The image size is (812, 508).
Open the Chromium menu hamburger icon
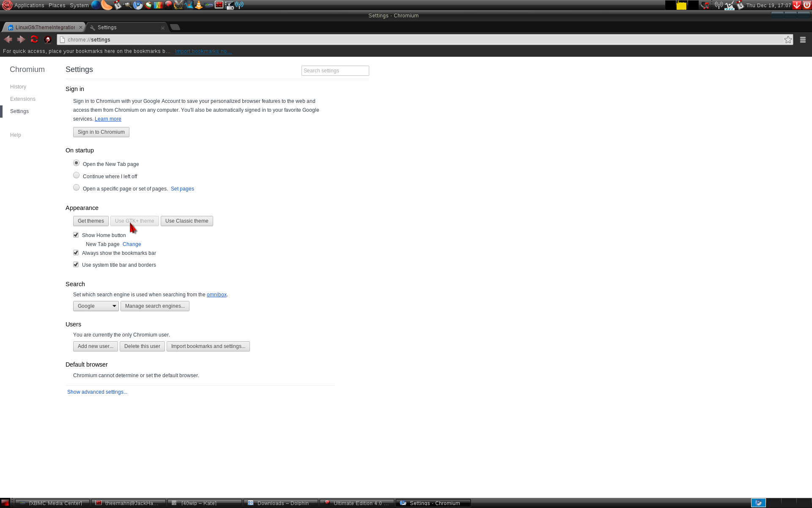tap(803, 39)
